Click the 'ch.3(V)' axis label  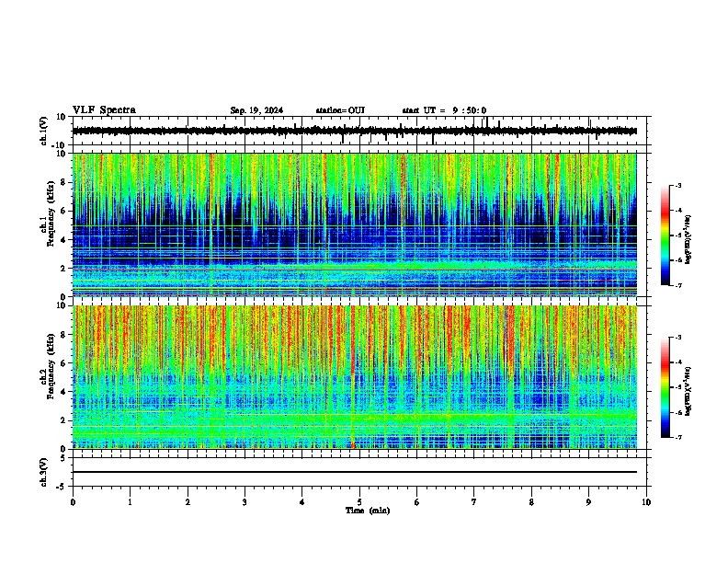[x=44, y=473]
